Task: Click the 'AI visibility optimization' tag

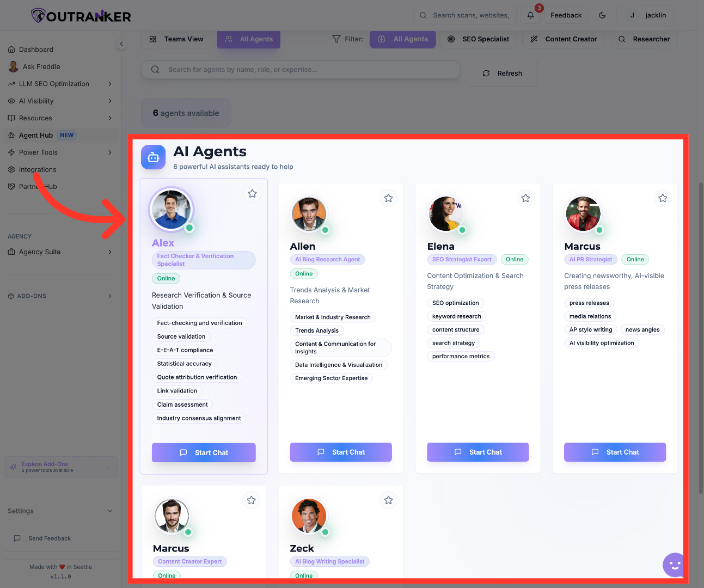Action: pos(602,344)
